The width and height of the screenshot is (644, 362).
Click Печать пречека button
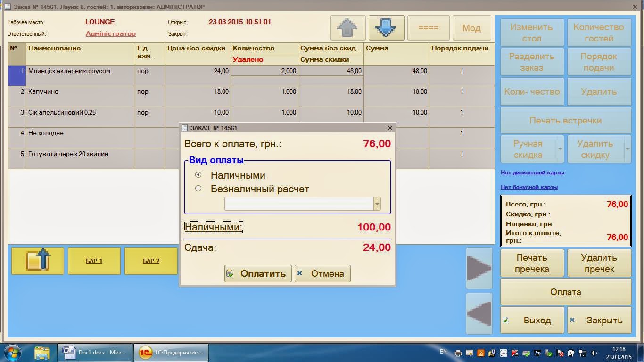click(x=532, y=263)
